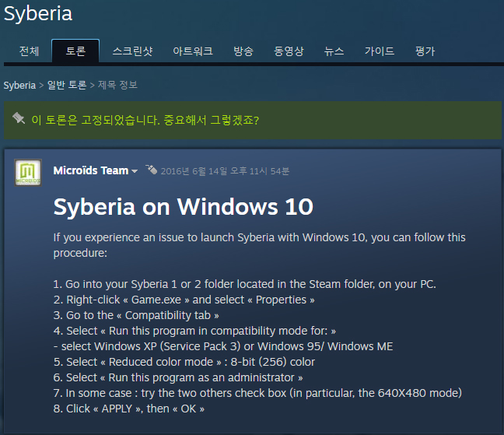Click the Syberia hub title

[x=38, y=14]
